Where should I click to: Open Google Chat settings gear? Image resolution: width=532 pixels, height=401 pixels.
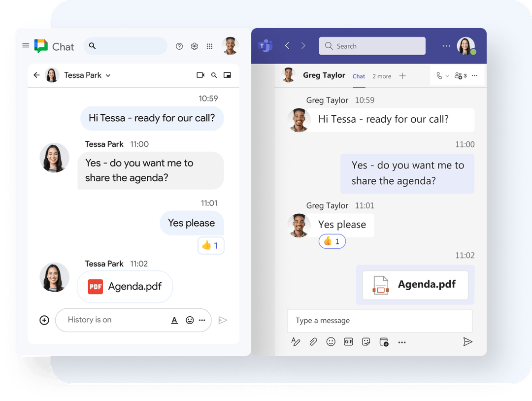pyautogui.click(x=195, y=46)
